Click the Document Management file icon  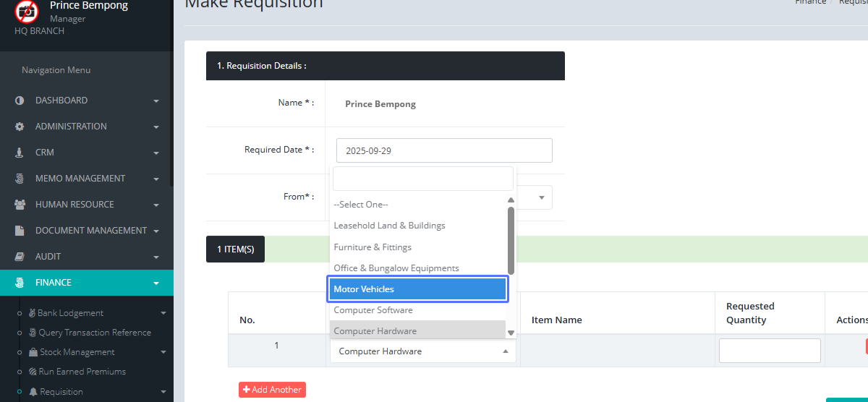20,231
